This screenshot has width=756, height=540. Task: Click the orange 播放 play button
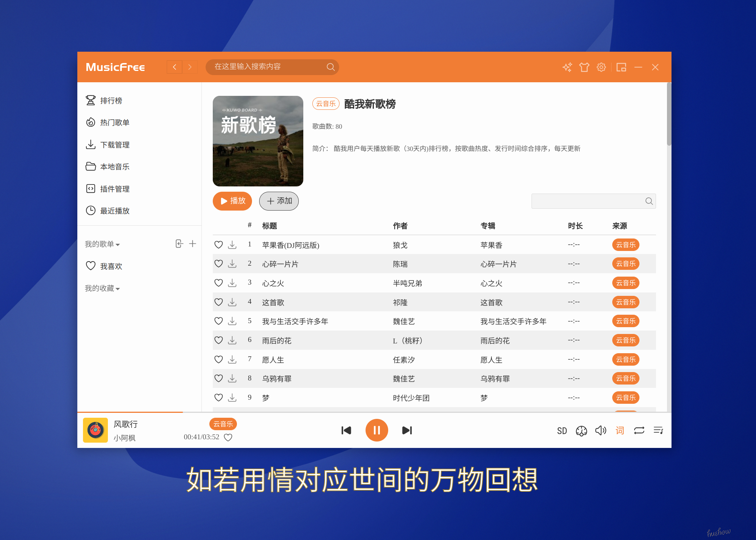(232, 201)
